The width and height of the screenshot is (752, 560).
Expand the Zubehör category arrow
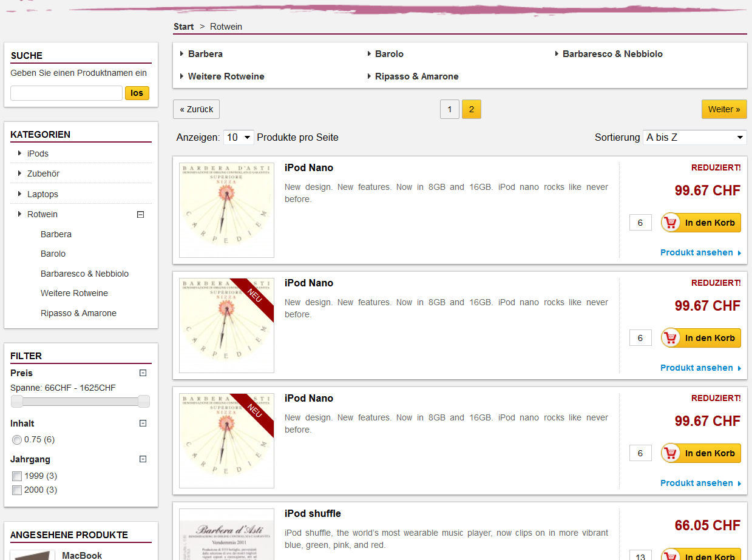coord(20,174)
